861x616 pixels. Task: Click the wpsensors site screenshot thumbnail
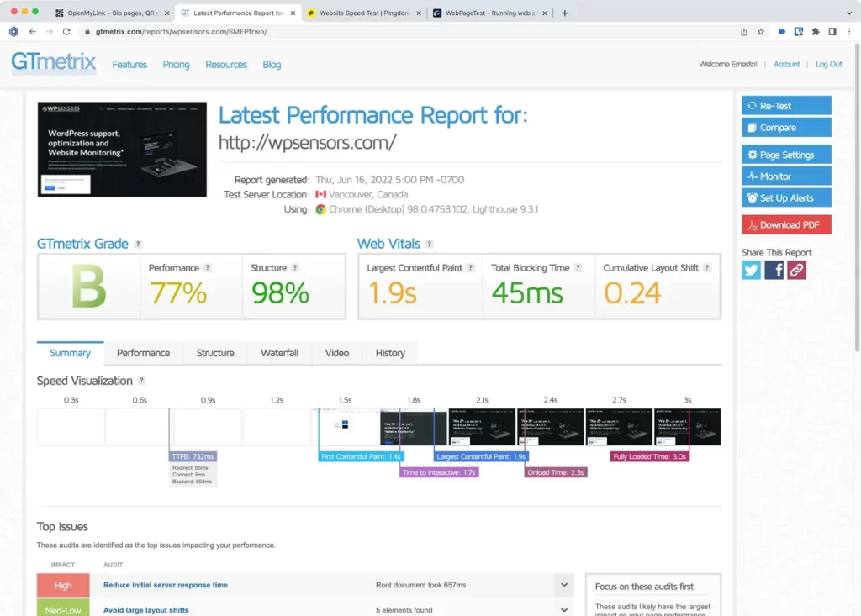[122, 150]
